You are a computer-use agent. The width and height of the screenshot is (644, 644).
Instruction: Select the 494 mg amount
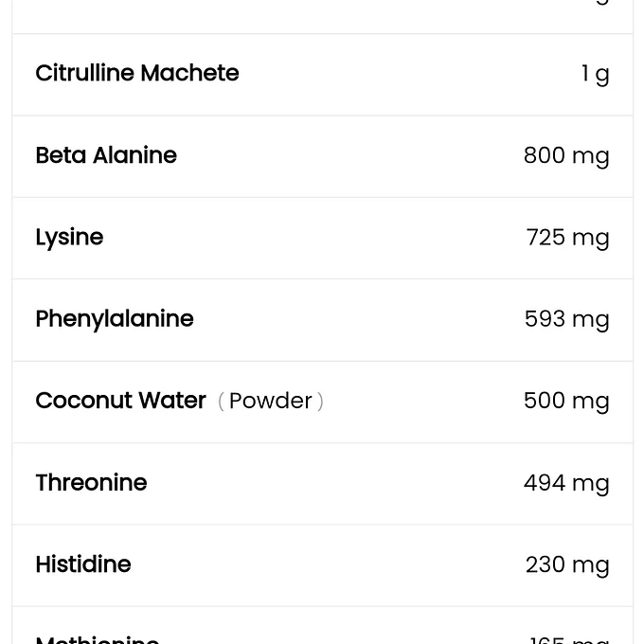[x=565, y=483]
